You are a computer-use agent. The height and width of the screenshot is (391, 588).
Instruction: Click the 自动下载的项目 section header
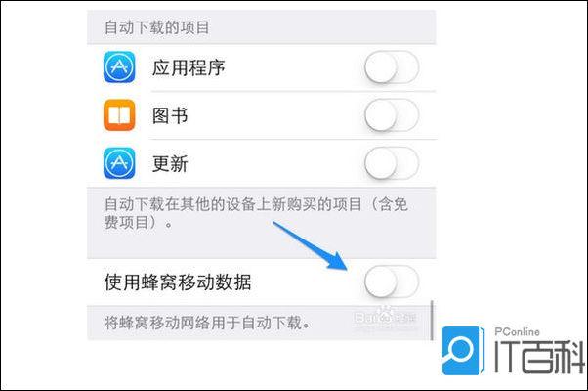coord(156,27)
